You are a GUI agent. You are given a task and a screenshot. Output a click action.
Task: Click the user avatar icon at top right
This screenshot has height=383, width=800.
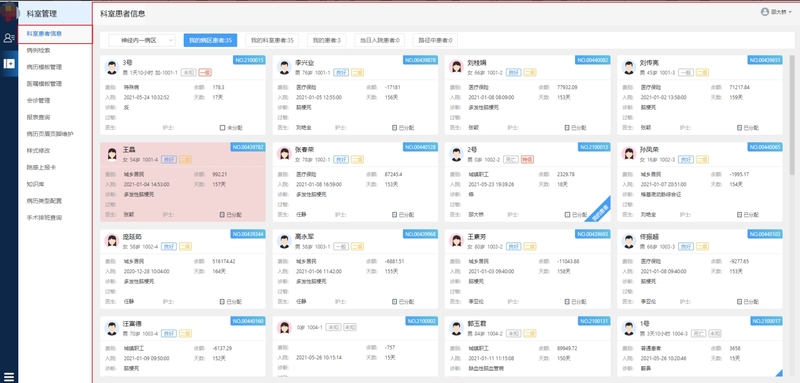pyautogui.click(x=765, y=12)
